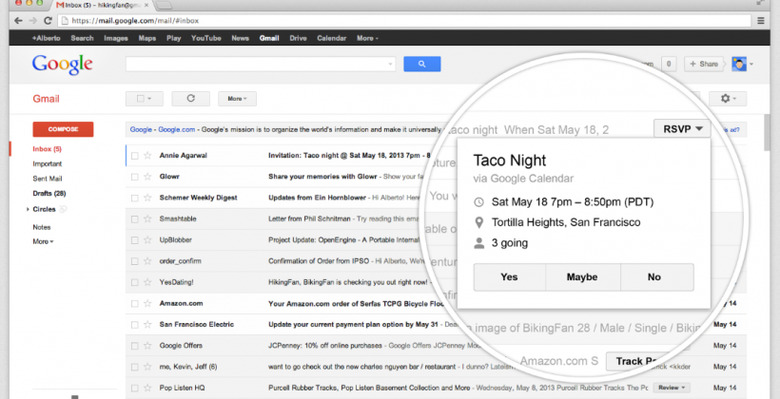Click the Gmail favicon on browser tab
The width and height of the screenshot is (780, 399).
click(60, 5)
